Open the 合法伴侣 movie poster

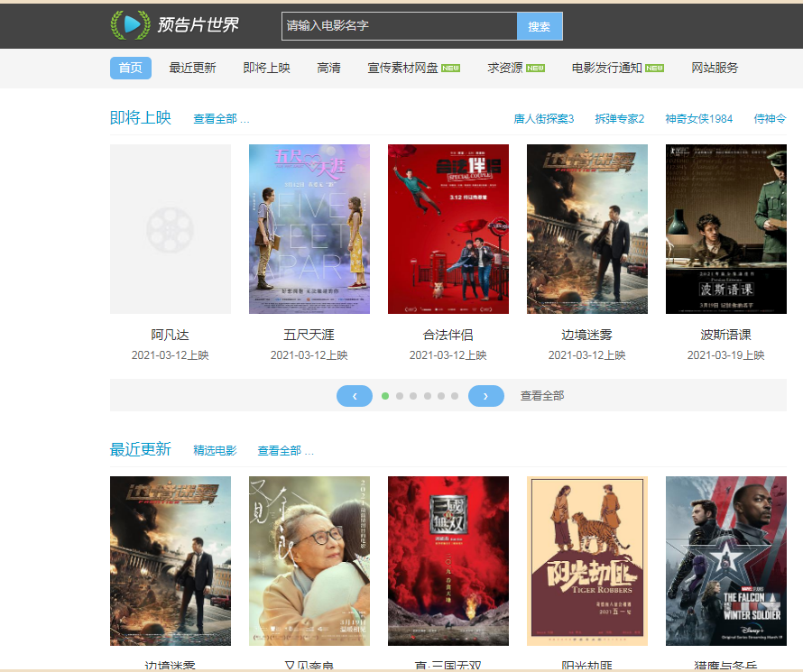(x=448, y=229)
